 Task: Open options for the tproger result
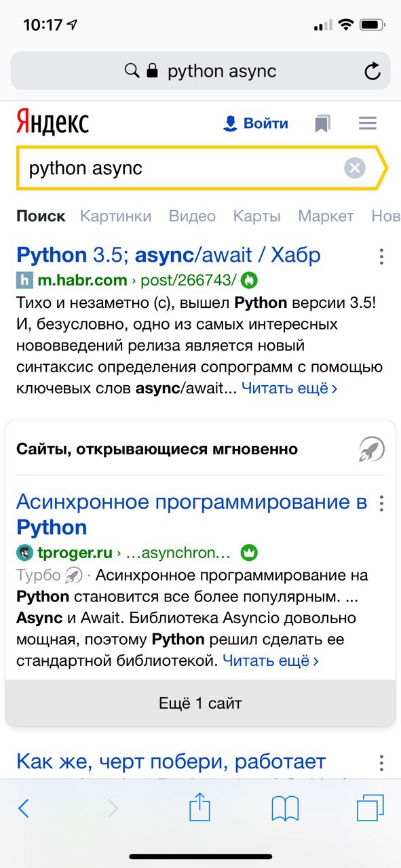(x=381, y=503)
